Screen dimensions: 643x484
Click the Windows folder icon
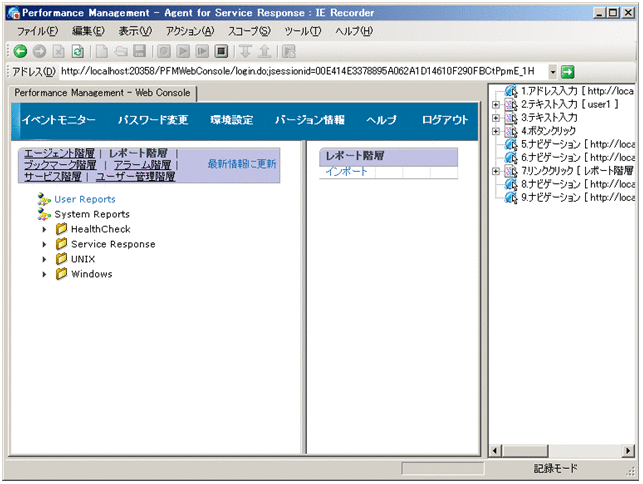pyautogui.click(x=62, y=273)
